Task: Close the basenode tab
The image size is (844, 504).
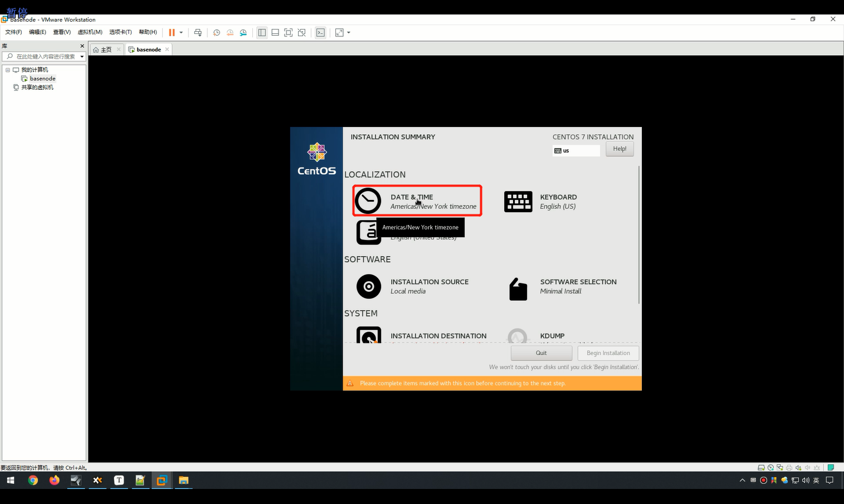Action: (167, 50)
